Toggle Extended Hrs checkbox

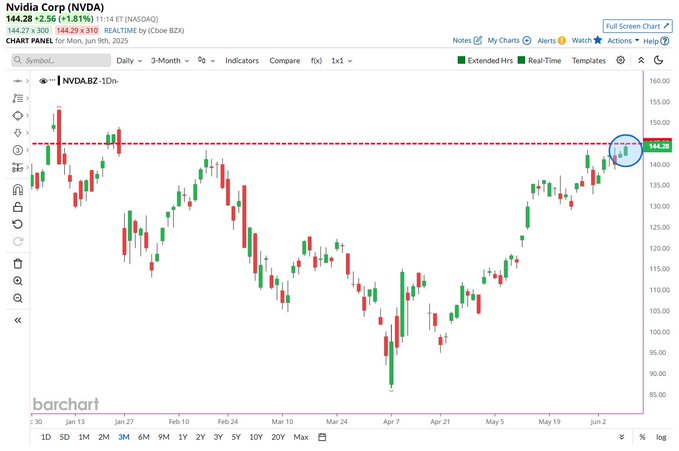(461, 60)
